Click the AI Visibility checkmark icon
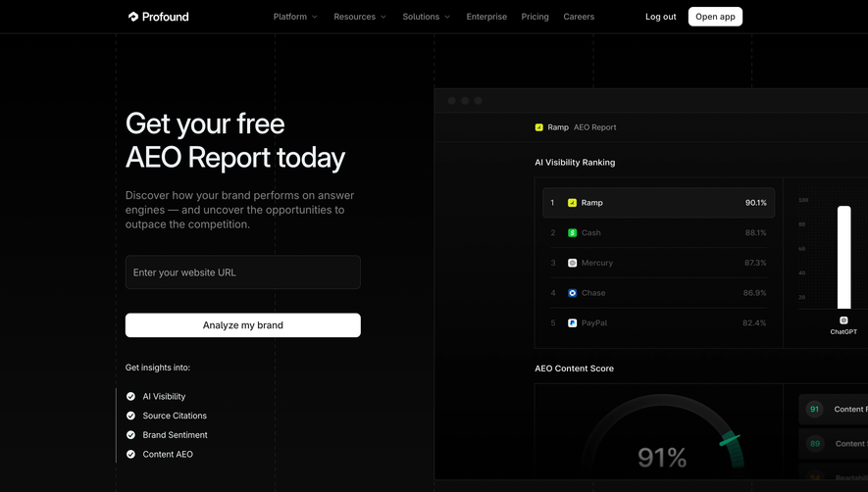Image resolution: width=868 pixels, height=492 pixels. tap(130, 396)
